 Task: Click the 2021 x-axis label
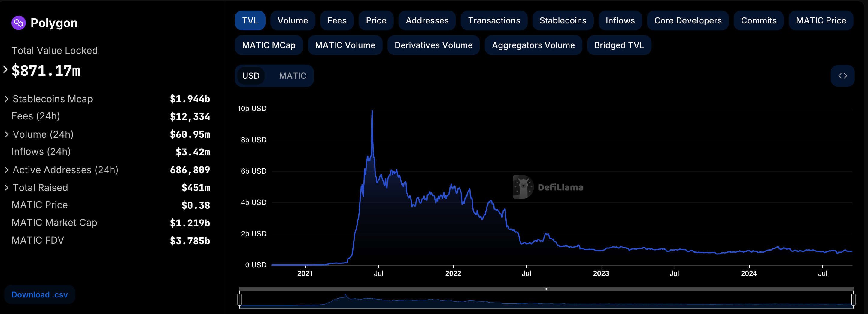305,273
